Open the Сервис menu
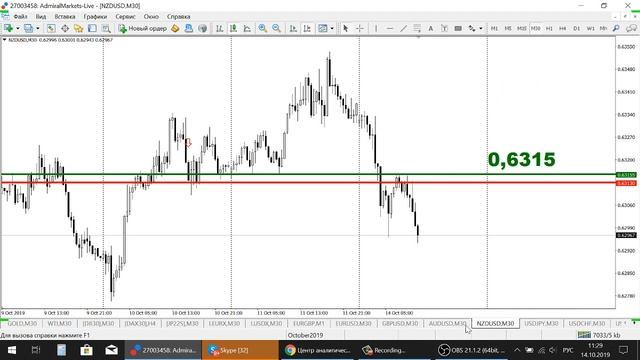This screenshot has height=360, width=640. (125, 17)
